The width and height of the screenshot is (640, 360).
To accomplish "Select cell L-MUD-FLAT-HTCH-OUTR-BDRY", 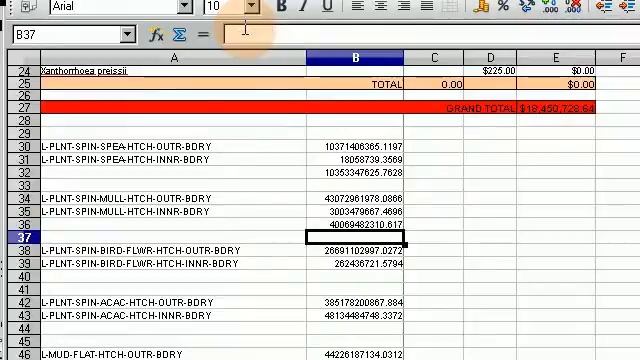I will (x=173, y=354).
